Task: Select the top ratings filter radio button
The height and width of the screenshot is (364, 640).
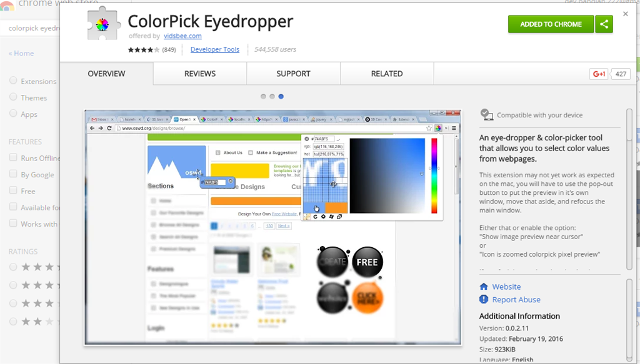Action: 13,267
